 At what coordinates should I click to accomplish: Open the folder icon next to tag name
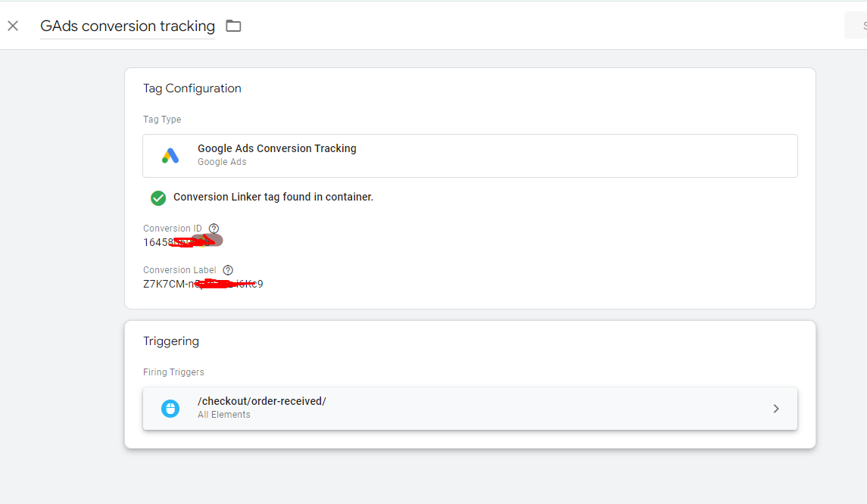233,26
